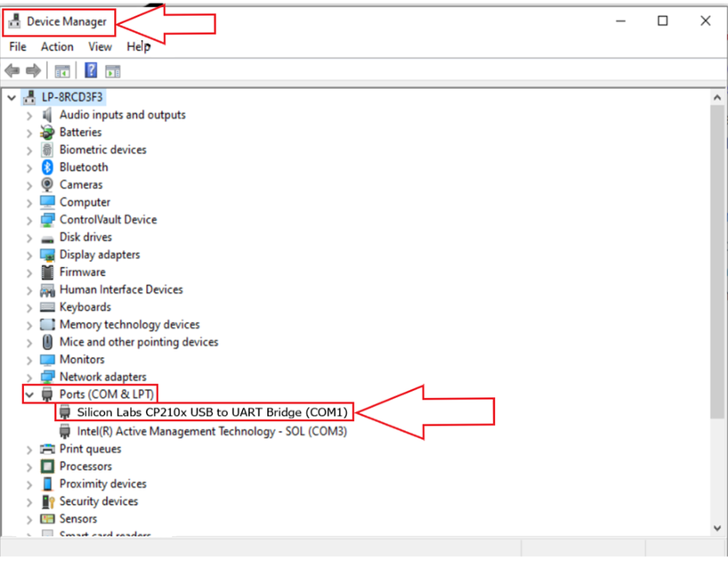This screenshot has height=561, width=728.
Task: Expand the Print queues node
Action: click(x=29, y=450)
